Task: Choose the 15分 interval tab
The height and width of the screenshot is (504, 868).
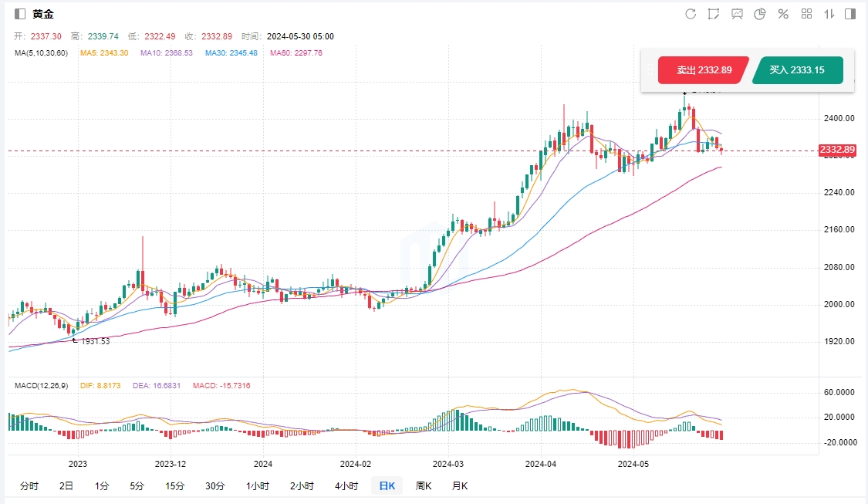Action: point(174,485)
